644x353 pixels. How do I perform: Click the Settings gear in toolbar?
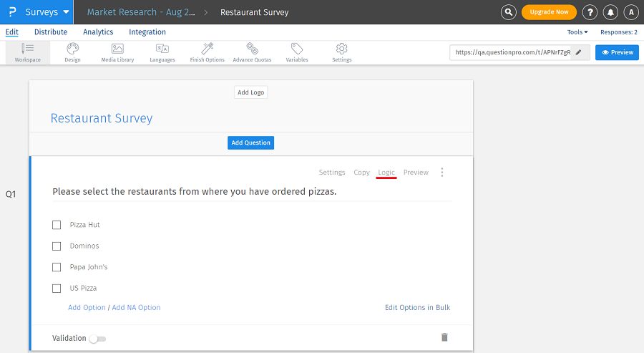pos(342,49)
